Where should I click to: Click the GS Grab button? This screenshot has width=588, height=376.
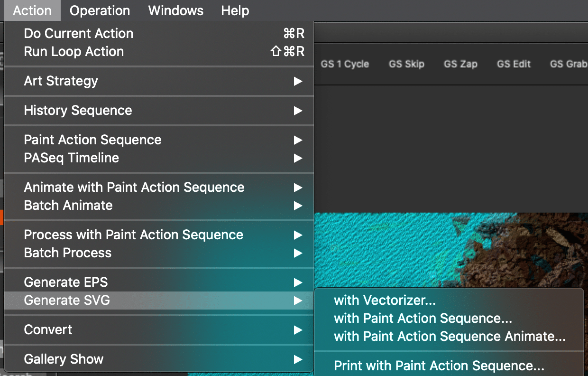point(569,64)
